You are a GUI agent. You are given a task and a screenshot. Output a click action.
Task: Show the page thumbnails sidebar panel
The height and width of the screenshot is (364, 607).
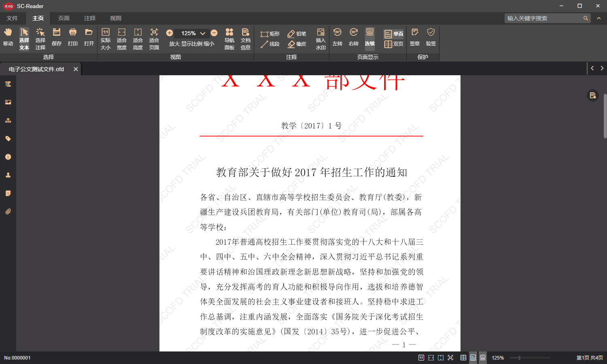point(8,102)
